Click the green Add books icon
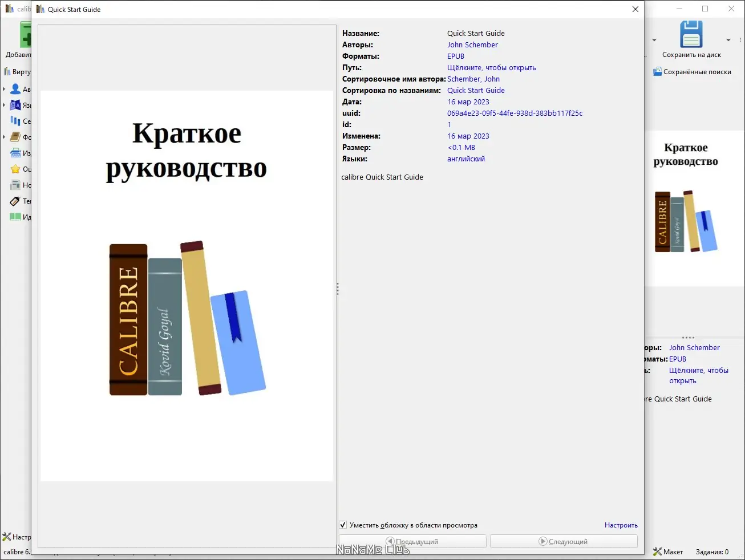The width and height of the screenshot is (745, 560). point(25,34)
